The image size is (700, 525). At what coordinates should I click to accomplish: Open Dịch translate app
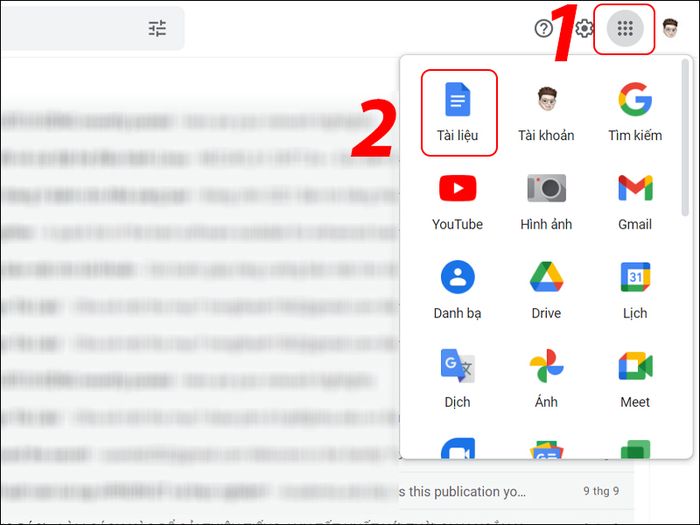click(x=458, y=379)
